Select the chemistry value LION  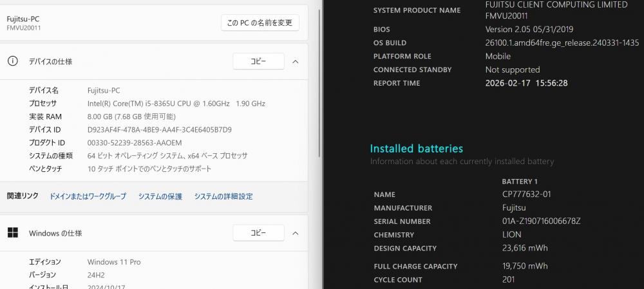click(512, 235)
